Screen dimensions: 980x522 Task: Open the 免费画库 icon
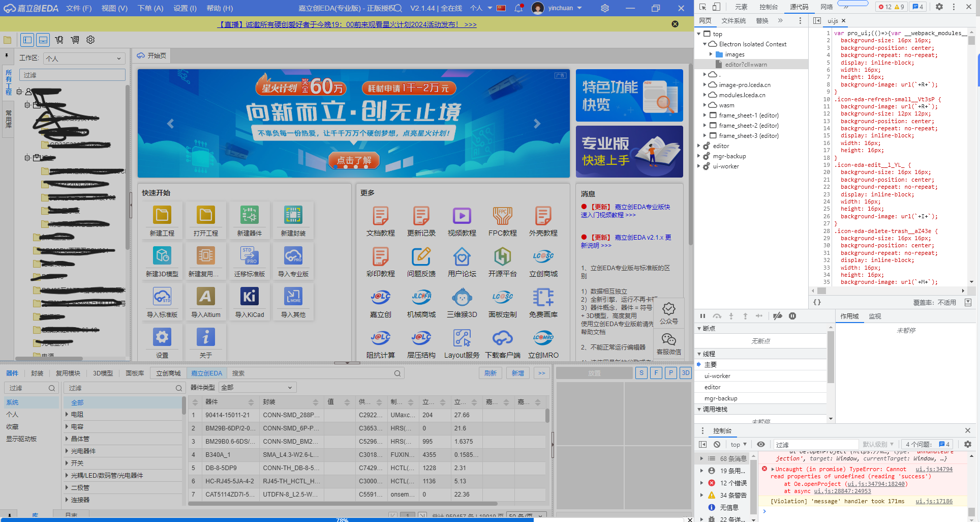pos(543,298)
